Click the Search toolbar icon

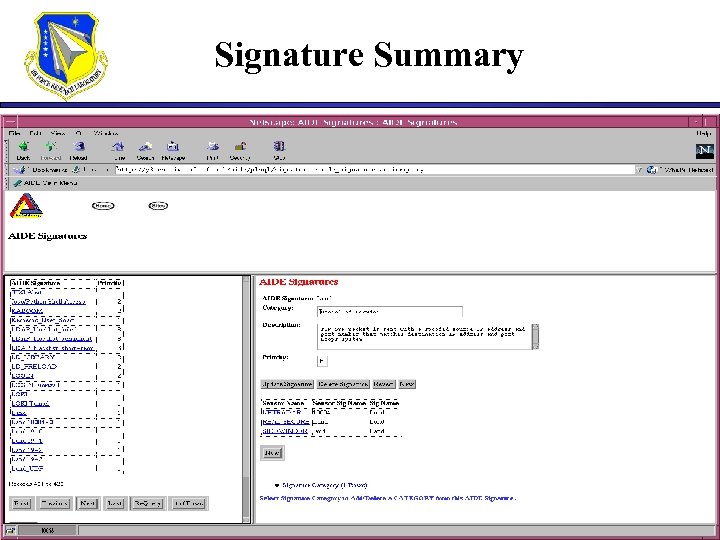click(146, 146)
